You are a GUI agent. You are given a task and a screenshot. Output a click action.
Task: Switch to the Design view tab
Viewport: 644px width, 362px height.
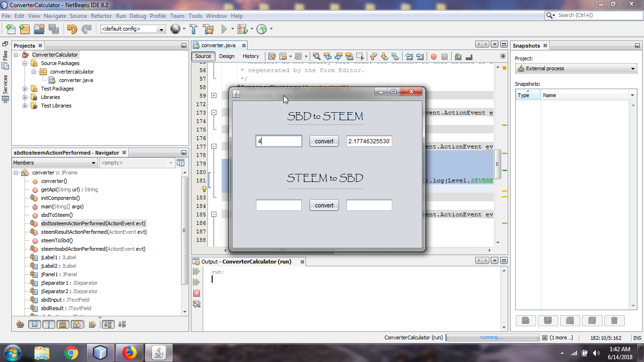(x=227, y=57)
